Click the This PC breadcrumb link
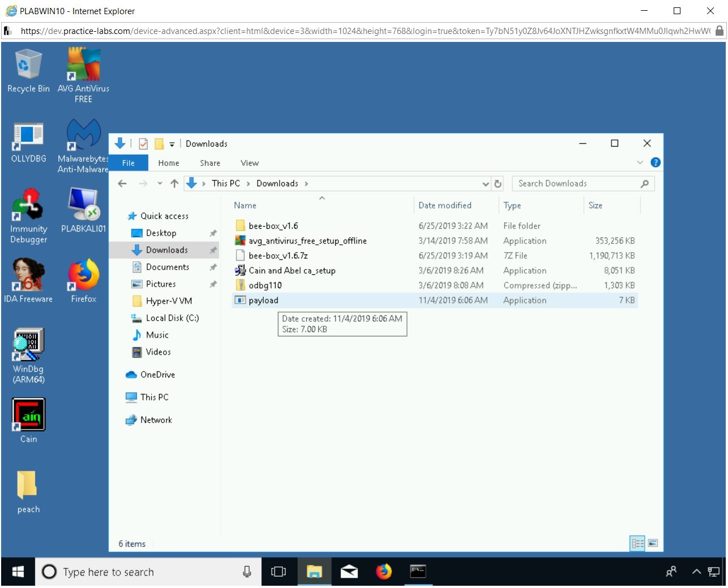728x588 pixels. tap(225, 183)
